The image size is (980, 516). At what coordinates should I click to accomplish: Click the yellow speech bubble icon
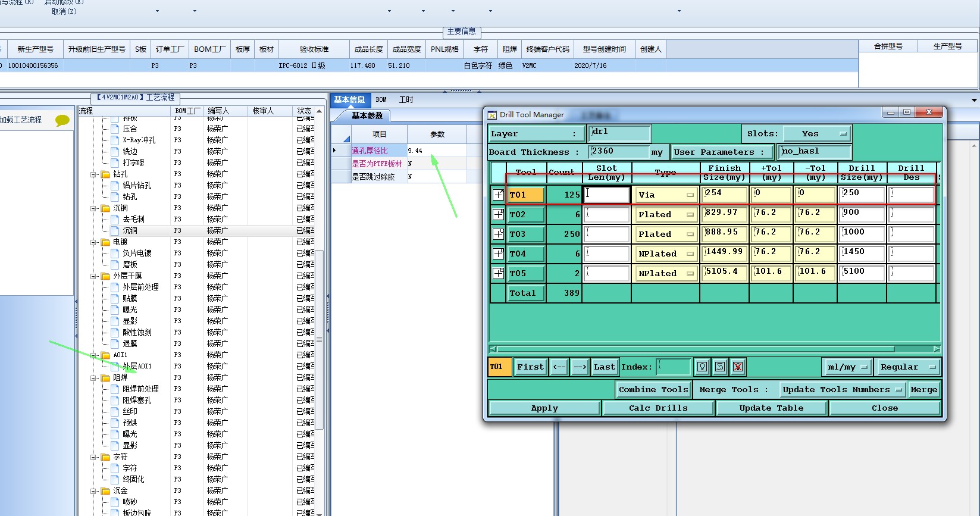pyautogui.click(x=62, y=121)
